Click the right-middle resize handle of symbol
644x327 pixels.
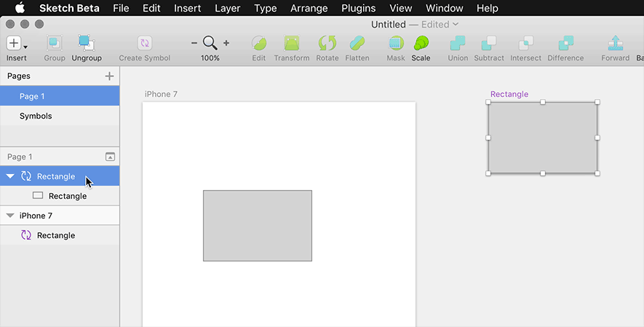coord(597,138)
